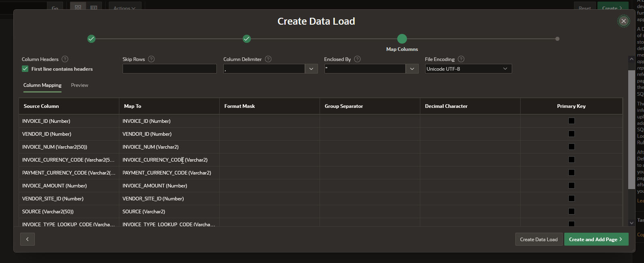The width and height of the screenshot is (644, 263).
Task: Click Format Mask cell for INVOICE_AMOUNT row
Action: click(x=269, y=185)
